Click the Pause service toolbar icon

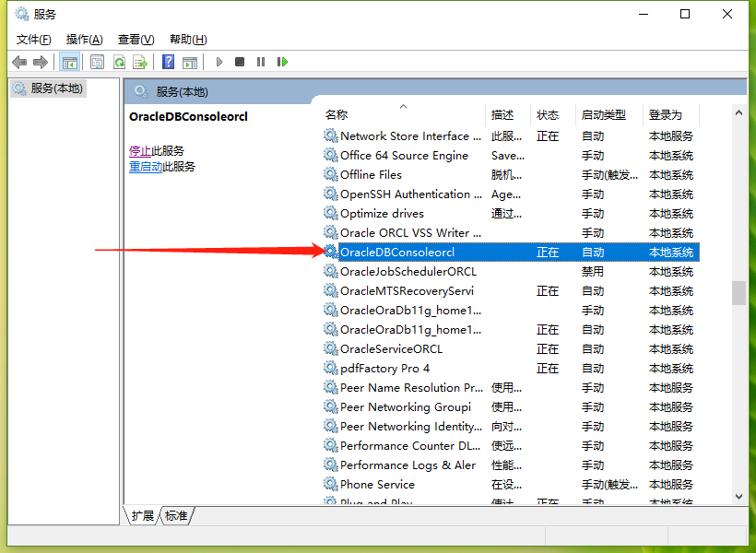[261, 61]
